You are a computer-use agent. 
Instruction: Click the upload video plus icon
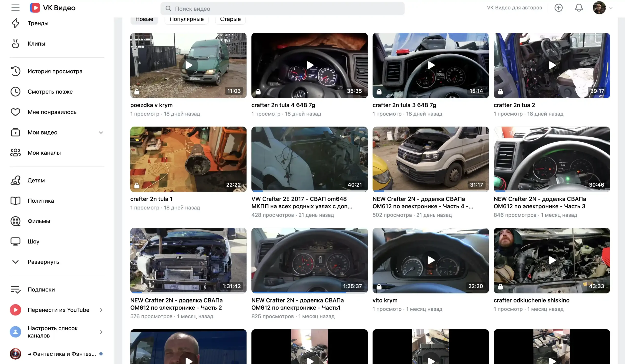558,8
